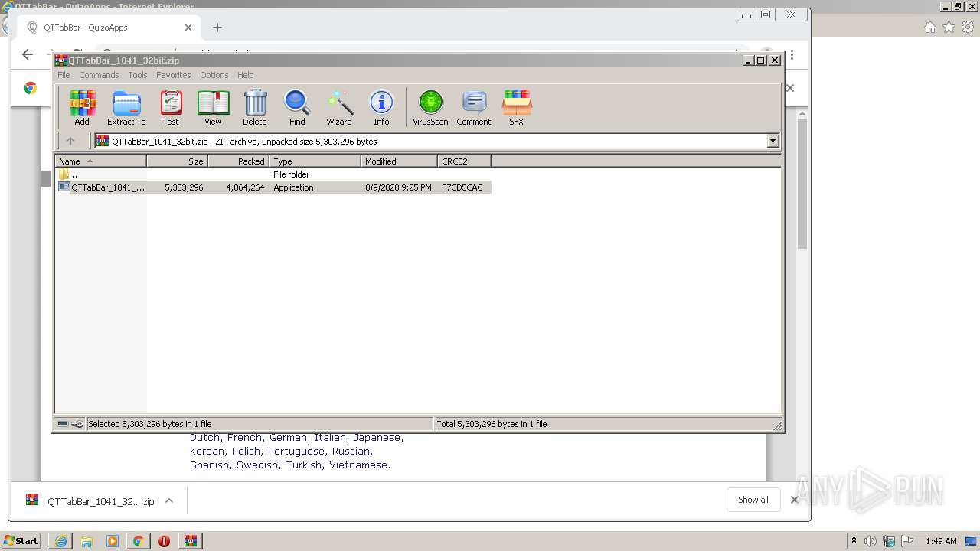Open the WinRAR File menu
This screenshot has width=980, height=551.
coord(64,75)
